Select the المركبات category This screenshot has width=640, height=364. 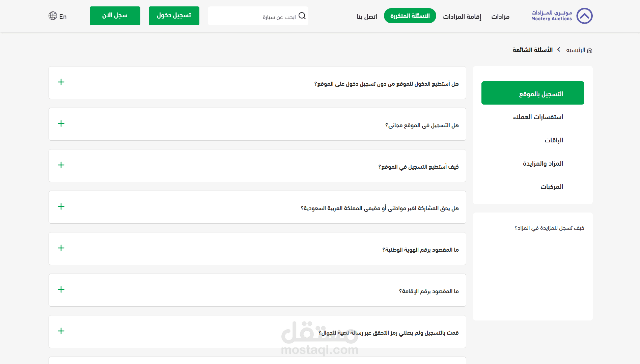(x=552, y=187)
